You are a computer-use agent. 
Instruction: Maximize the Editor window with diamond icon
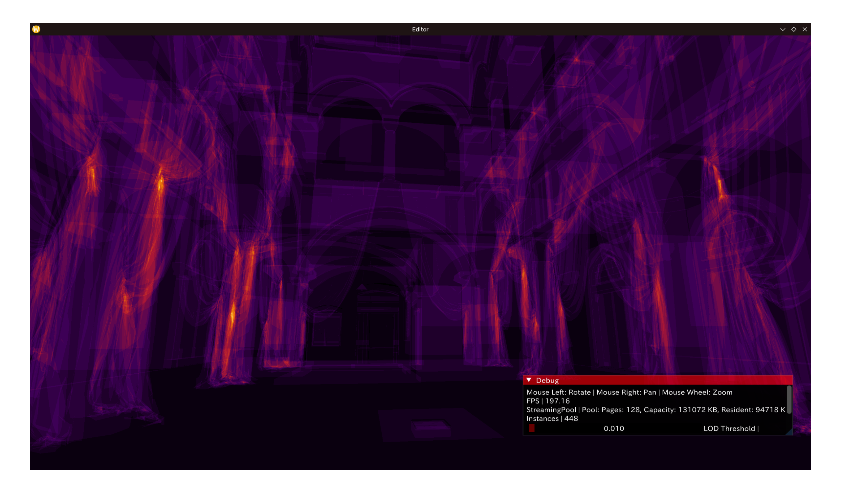[794, 30]
